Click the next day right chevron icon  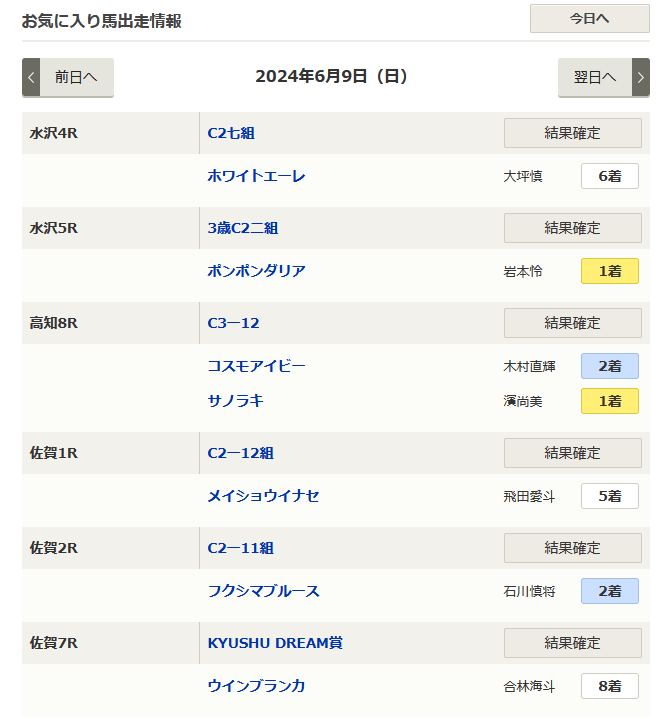[640, 77]
